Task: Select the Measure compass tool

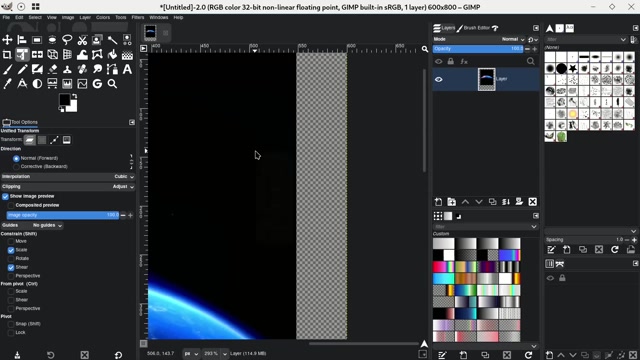Action: (22, 84)
